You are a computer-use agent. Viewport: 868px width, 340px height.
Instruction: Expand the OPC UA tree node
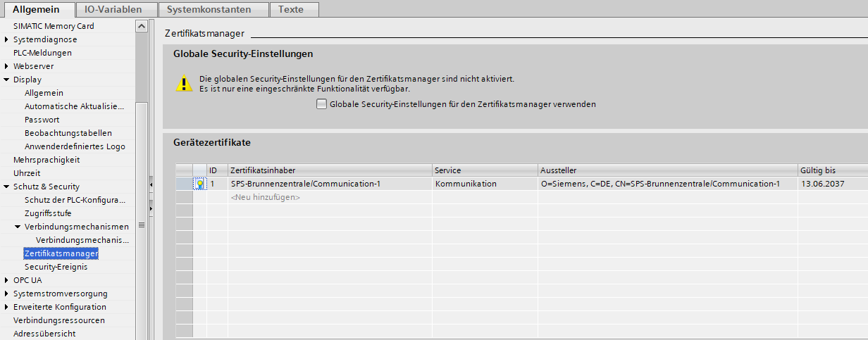point(6,280)
